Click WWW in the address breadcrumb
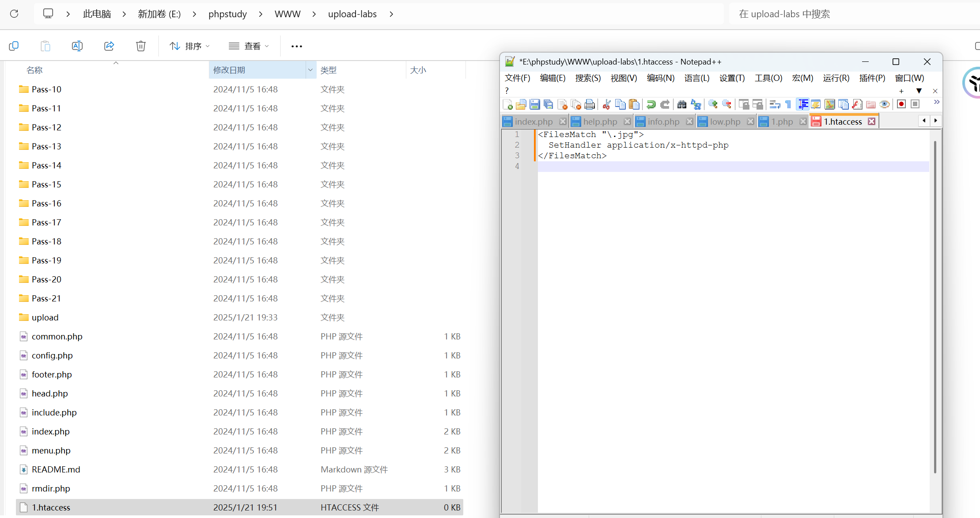 (x=287, y=14)
